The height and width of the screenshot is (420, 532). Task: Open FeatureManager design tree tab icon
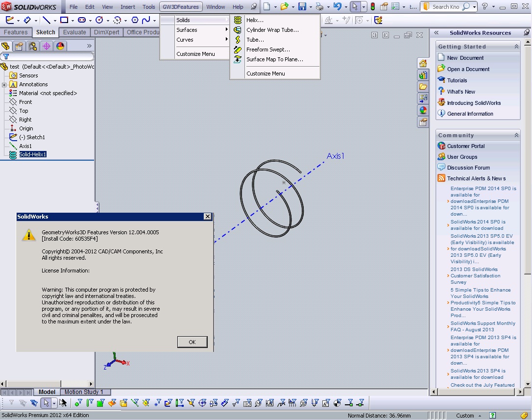coord(6,46)
